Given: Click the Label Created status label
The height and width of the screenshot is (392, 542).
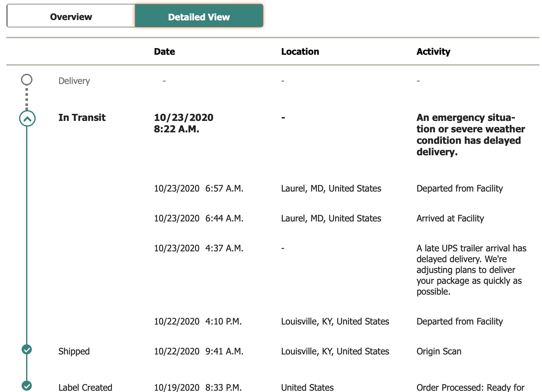Looking at the screenshot, I should 85,387.
